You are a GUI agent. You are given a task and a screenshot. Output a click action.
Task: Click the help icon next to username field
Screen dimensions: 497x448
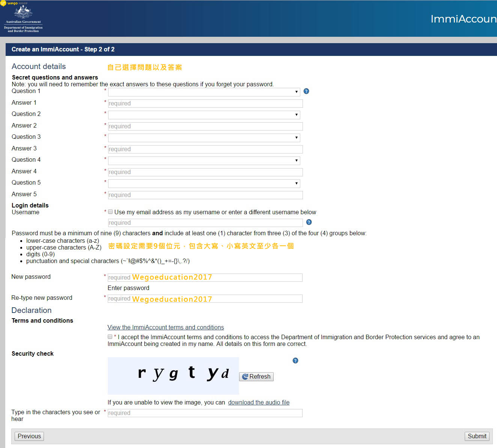pos(309,222)
